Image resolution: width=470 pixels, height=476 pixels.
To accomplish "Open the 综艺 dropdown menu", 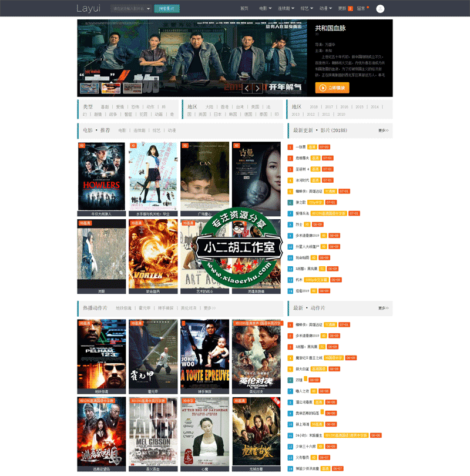I will (306, 9).
